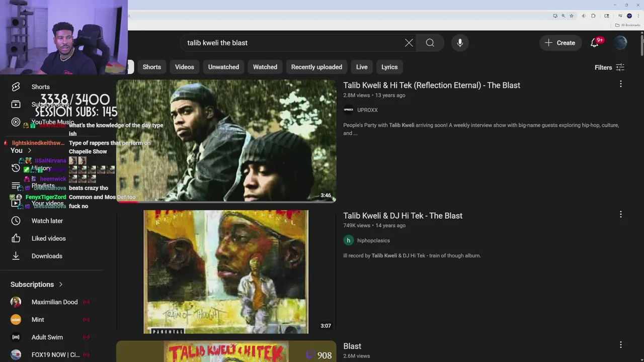Play the 3:07 Train of Thought thumbnail
The height and width of the screenshot is (362, 644).
point(226,271)
